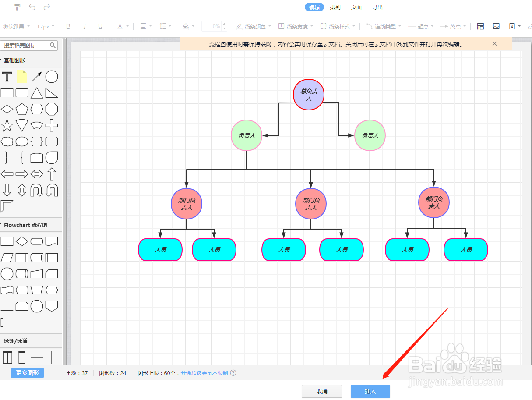Open the font color dropdown
This screenshot has width=532, height=400.
123,26
